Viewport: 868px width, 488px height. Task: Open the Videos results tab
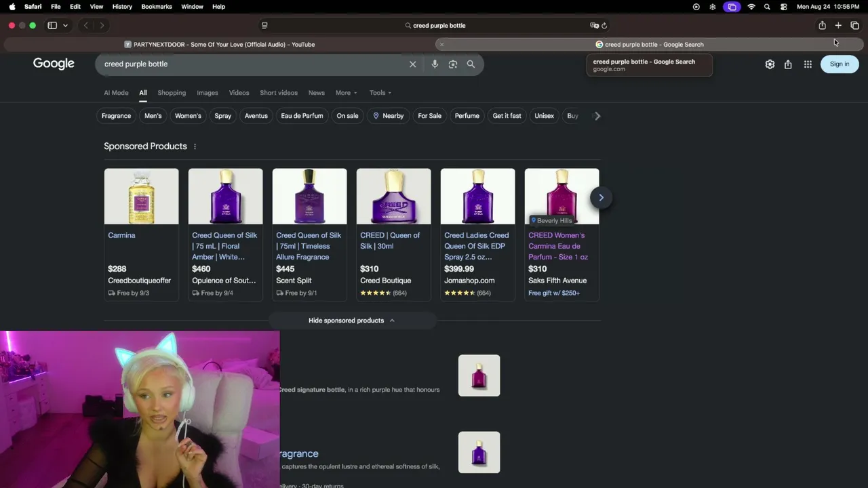coord(239,93)
